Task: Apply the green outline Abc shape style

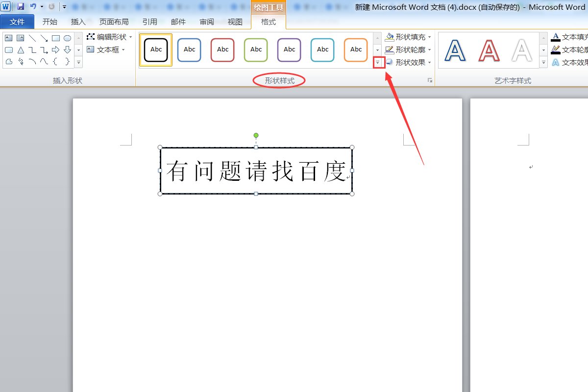Action: pos(256,49)
